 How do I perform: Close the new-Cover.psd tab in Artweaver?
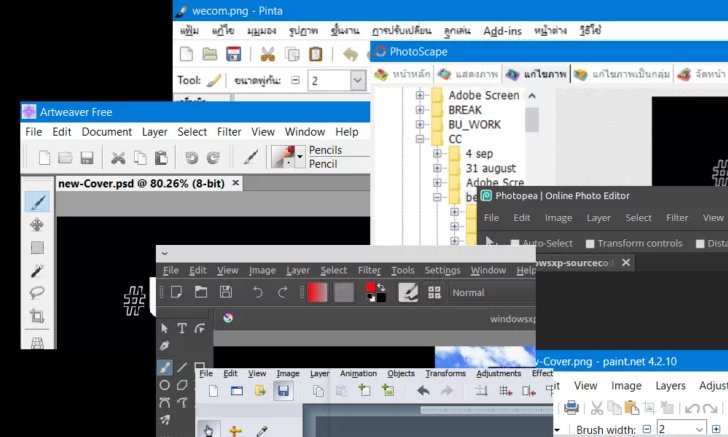236,183
